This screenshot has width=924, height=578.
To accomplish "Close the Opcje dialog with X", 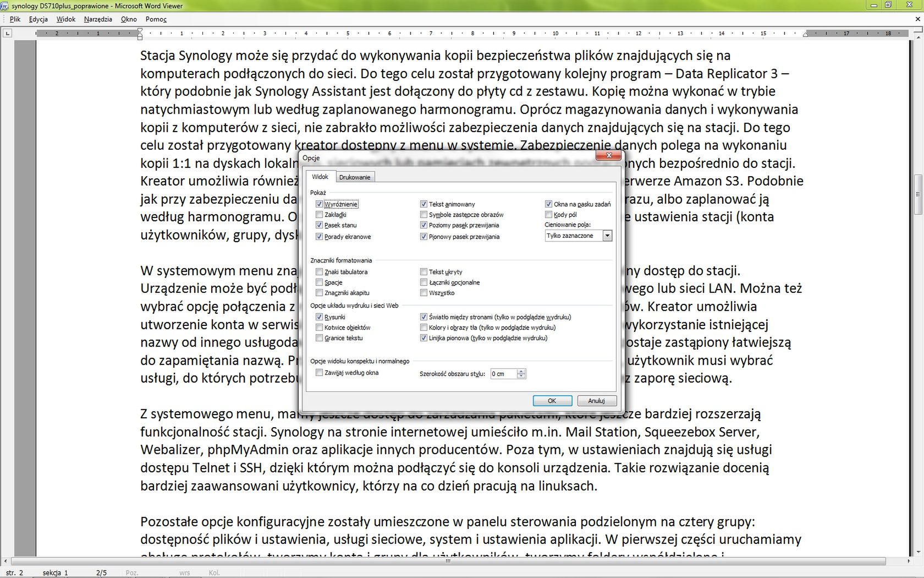I will [x=608, y=156].
